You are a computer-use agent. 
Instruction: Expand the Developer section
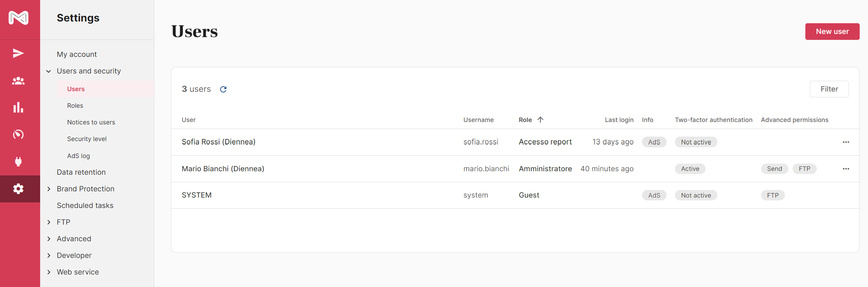(49, 255)
